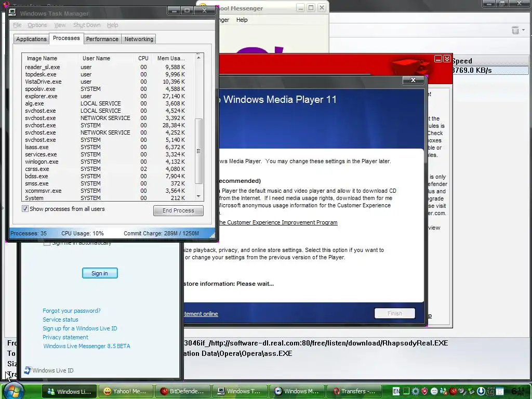Select the lsass.exe process row
The width and height of the screenshot is (532, 399).
click(x=108, y=147)
